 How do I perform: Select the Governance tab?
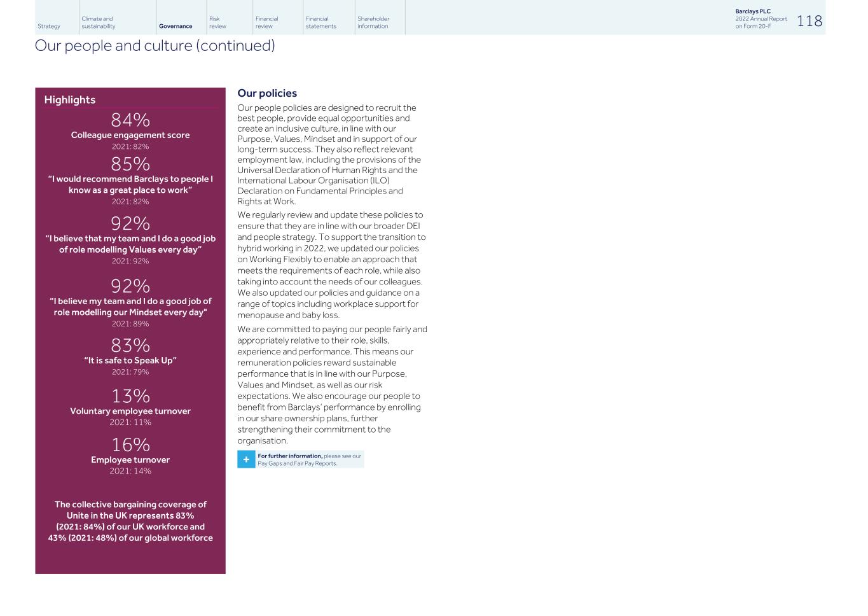(x=176, y=26)
